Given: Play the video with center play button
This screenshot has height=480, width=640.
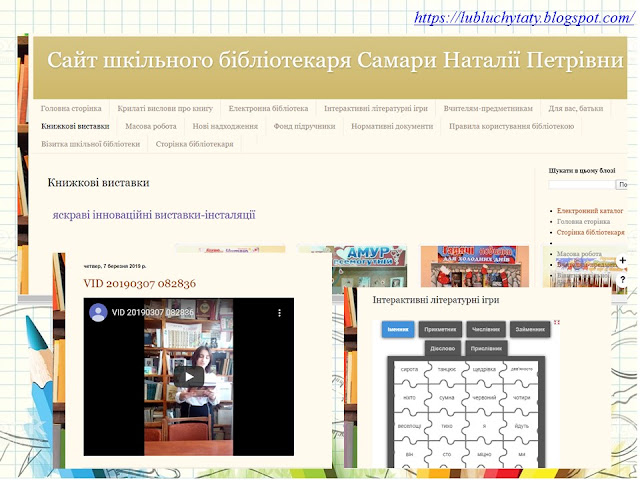Looking at the screenshot, I should click(x=189, y=377).
